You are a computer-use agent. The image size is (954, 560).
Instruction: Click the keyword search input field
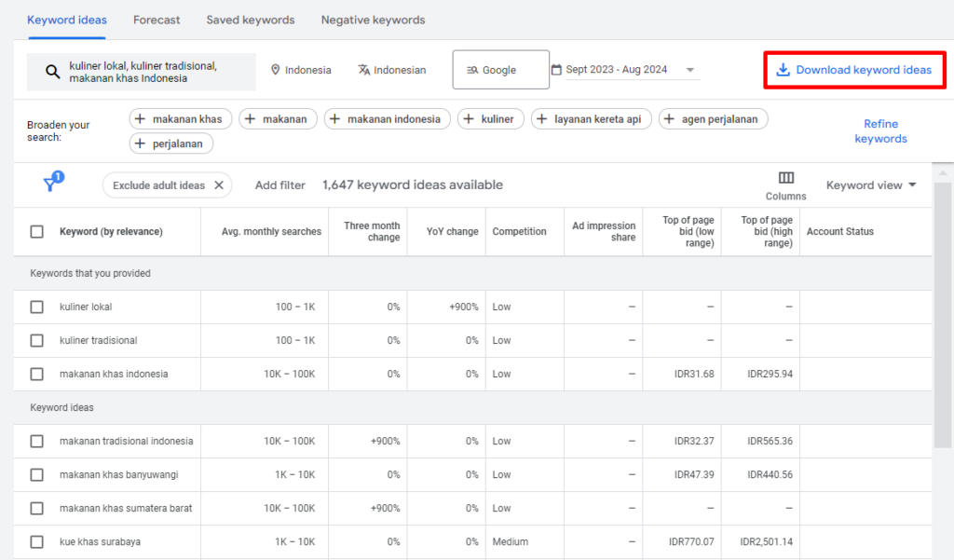(142, 72)
